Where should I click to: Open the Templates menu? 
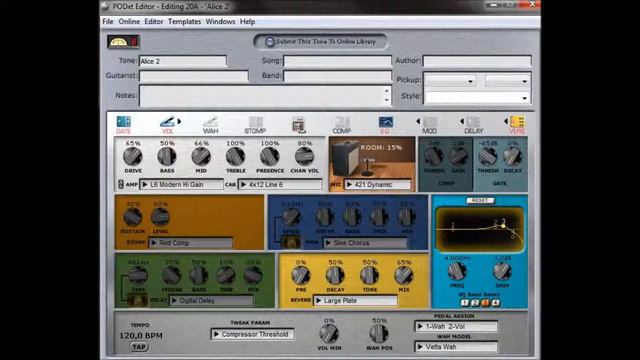(x=184, y=22)
